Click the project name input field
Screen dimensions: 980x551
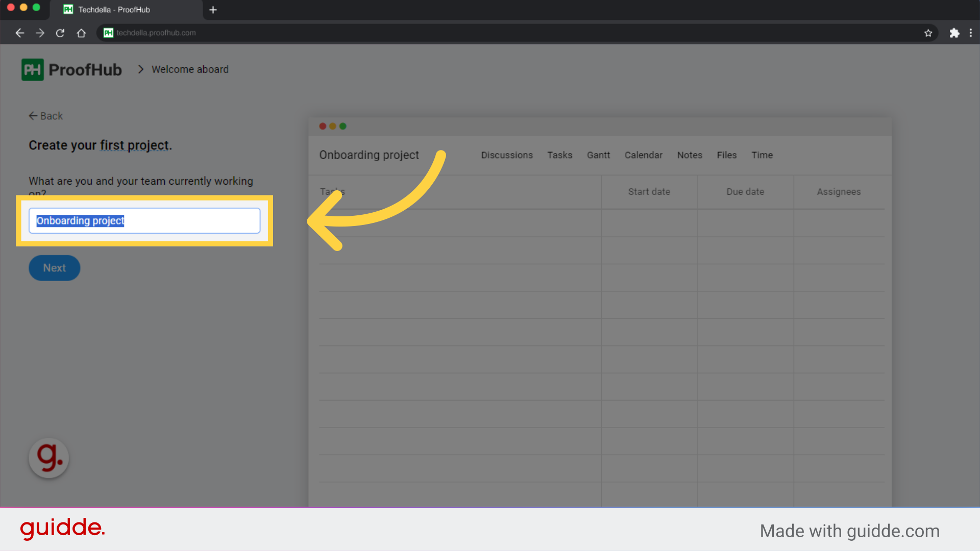pos(144,220)
